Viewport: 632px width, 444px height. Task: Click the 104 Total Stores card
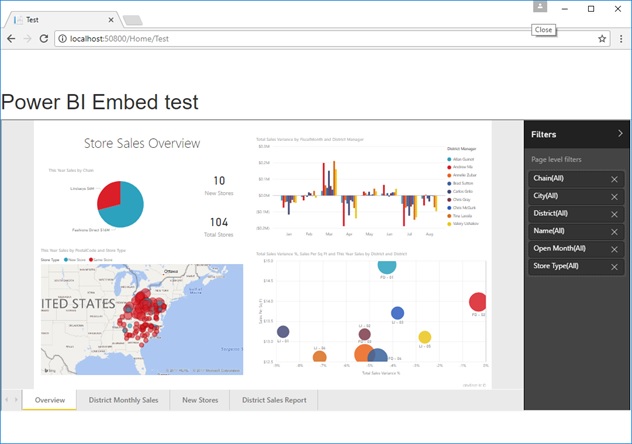pyautogui.click(x=219, y=227)
